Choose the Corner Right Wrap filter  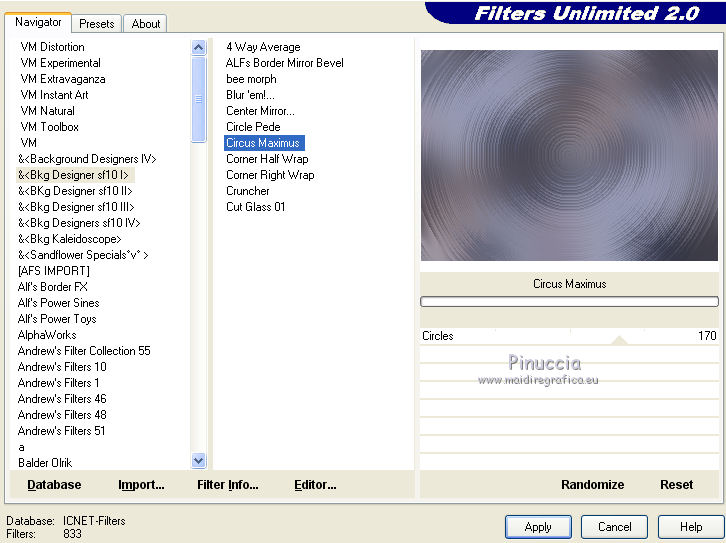point(270,175)
